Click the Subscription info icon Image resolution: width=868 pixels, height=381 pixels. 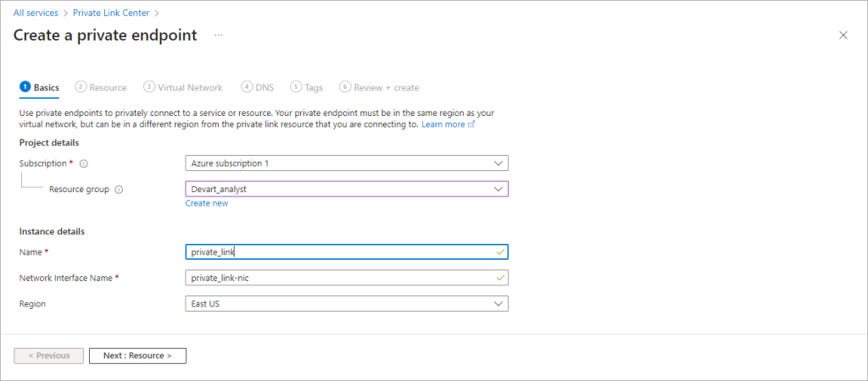click(84, 163)
